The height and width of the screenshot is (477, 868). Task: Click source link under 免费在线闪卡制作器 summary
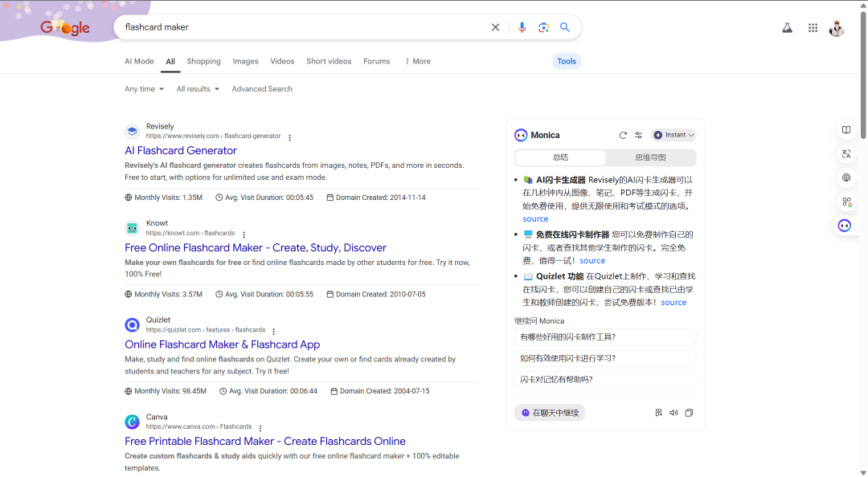click(x=592, y=261)
